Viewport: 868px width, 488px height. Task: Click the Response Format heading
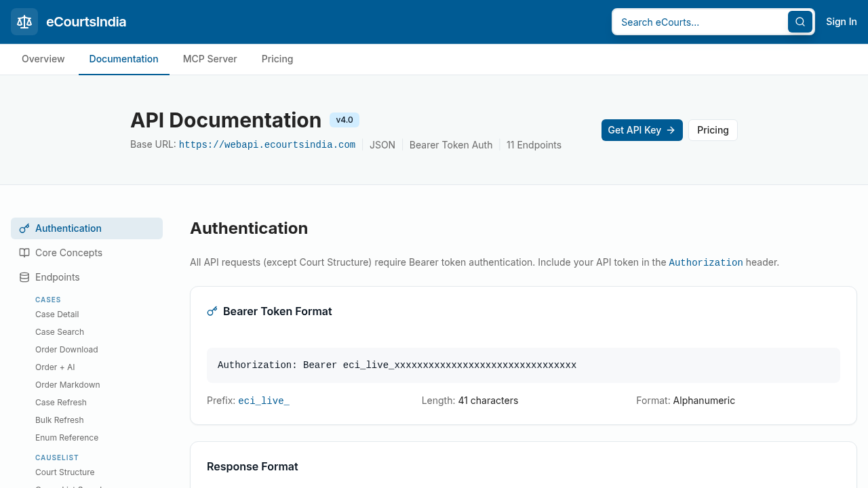coord(252,466)
